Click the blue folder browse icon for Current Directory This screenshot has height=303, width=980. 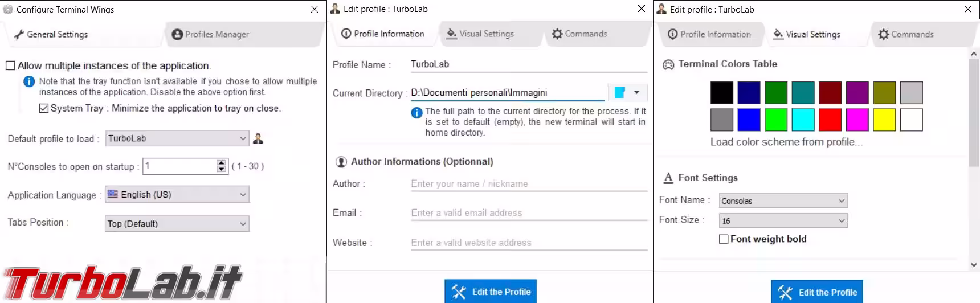click(620, 92)
